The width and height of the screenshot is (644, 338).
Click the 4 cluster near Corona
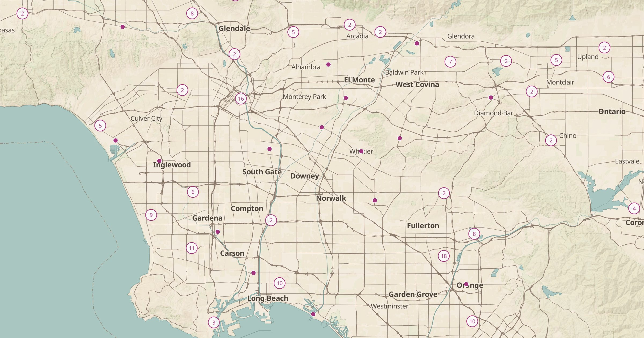pyautogui.click(x=634, y=208)
